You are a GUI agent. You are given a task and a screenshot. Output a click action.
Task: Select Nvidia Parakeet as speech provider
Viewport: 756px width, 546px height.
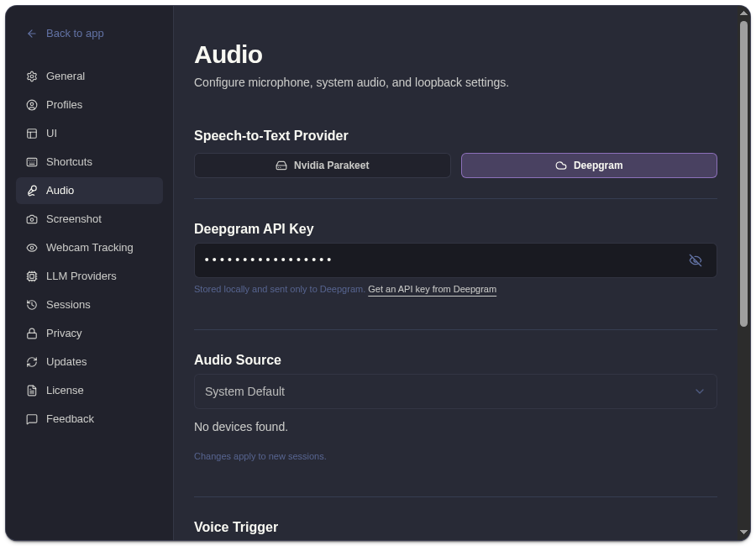322,165
